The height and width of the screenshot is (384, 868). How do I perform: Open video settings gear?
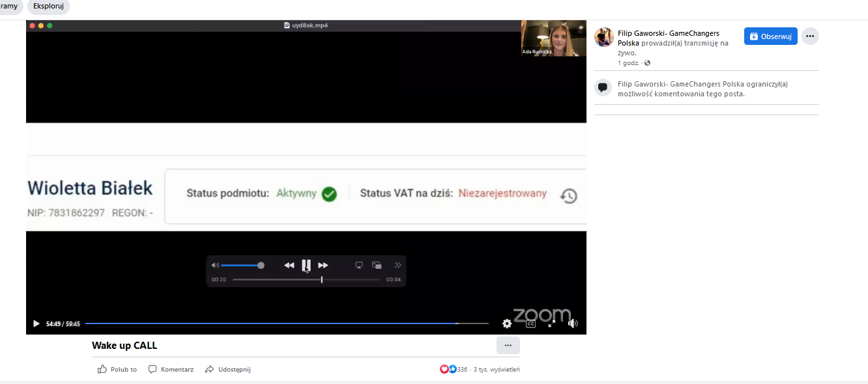507,323
